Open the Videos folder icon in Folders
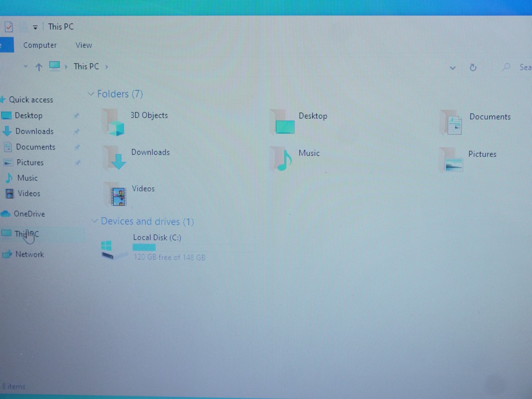 115,195
